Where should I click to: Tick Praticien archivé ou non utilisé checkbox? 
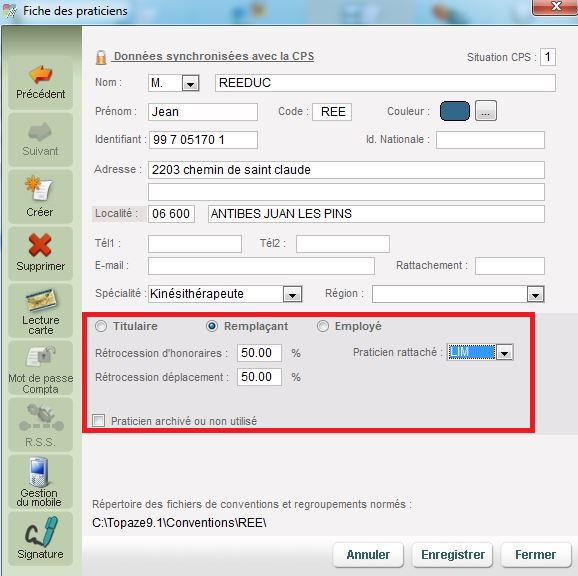98,420
